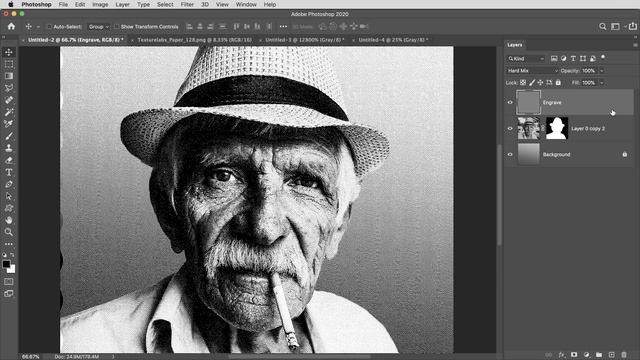
Task: Set the foreground color swatch
Action: (x=6, y=264)
